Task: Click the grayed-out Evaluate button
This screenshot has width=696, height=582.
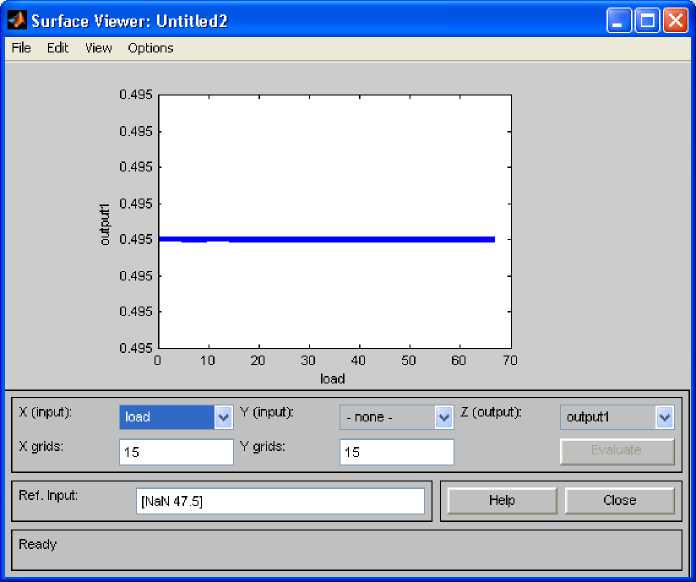Action: coord(617,451)
